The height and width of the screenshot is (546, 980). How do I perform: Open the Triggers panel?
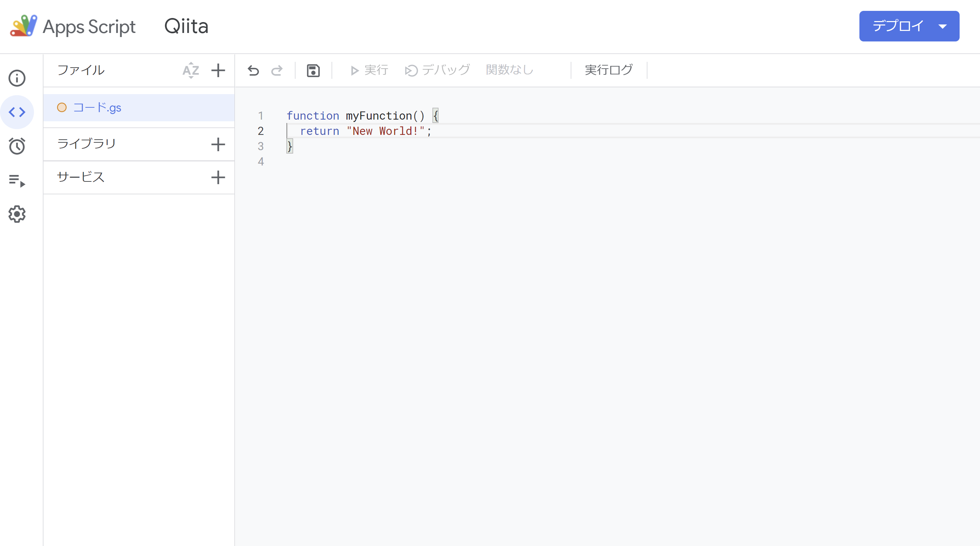point(17,146)
